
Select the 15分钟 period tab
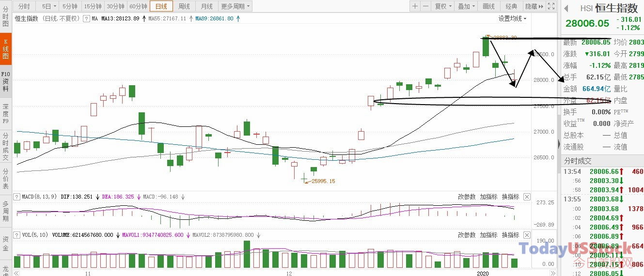(93, 6)
